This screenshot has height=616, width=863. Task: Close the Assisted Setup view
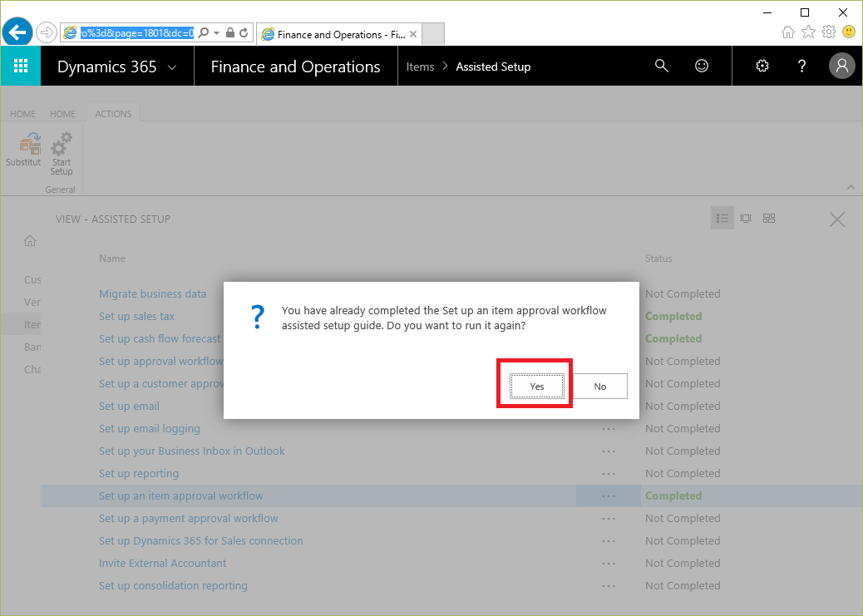tap(837, 219)
